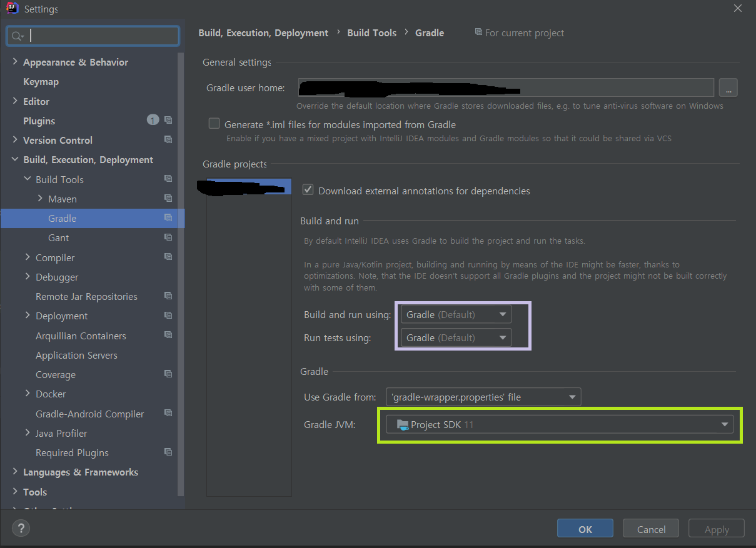Open the Build and run using dropdown
Screen dimensions: 756x548
(456, 314)
